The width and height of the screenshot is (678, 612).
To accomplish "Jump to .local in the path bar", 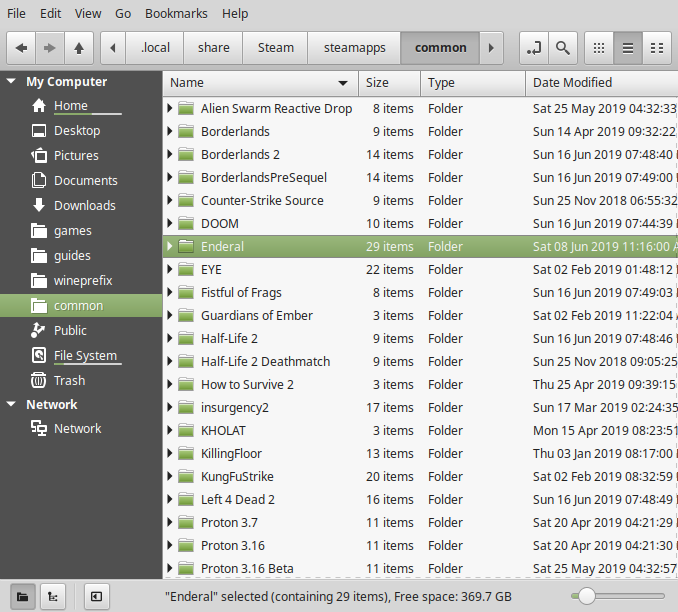I will [155, 48].
